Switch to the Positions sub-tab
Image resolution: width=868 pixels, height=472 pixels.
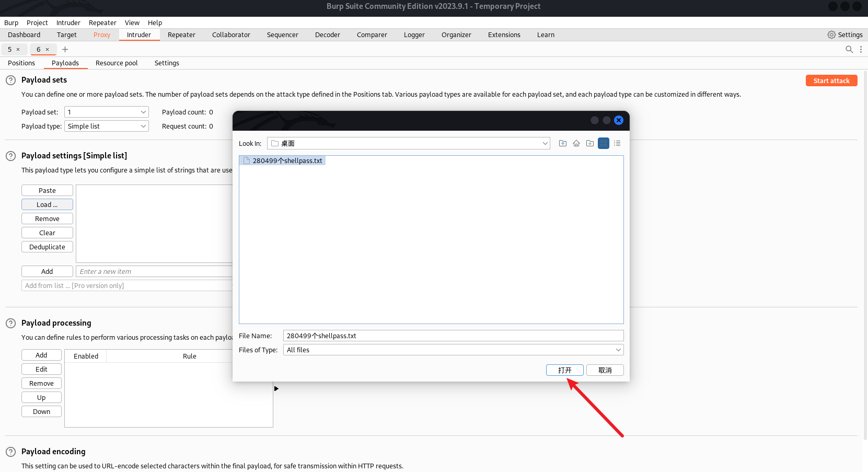click(x=21, y=63)
